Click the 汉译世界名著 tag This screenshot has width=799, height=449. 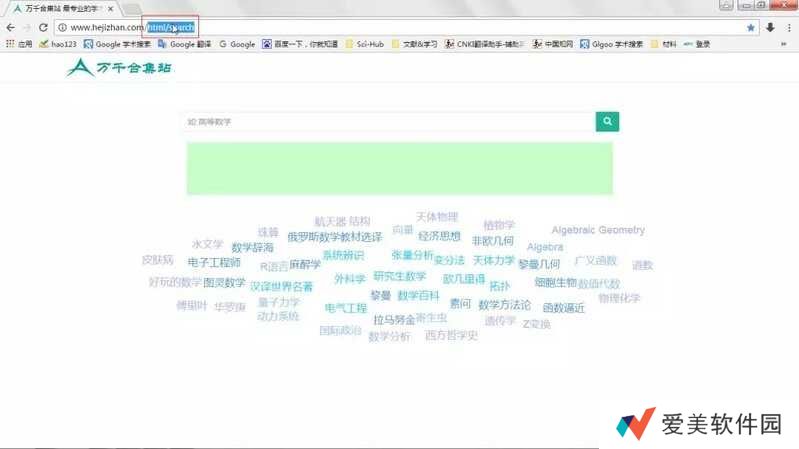(281, 286)
